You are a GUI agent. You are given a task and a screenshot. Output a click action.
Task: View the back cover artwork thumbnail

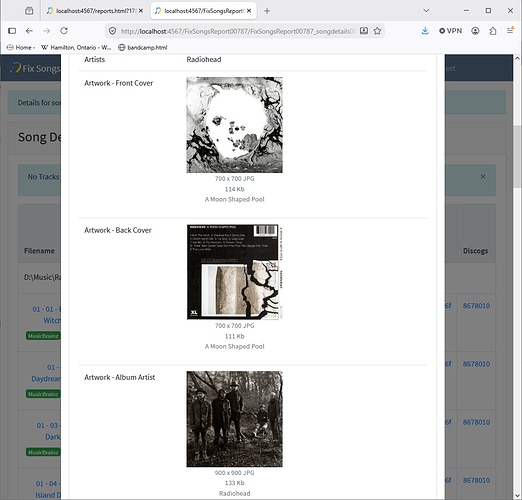234,272
